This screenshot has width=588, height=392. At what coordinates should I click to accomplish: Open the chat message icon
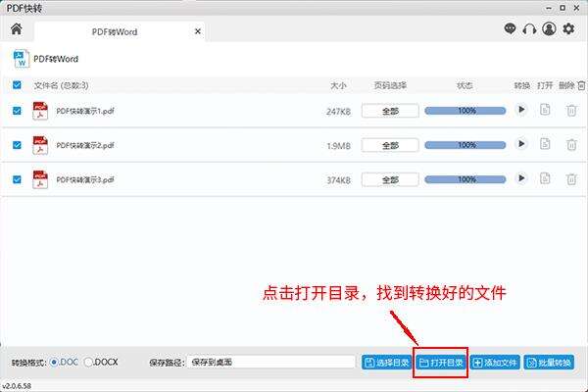pyautogui.click(x=510, y=28)
